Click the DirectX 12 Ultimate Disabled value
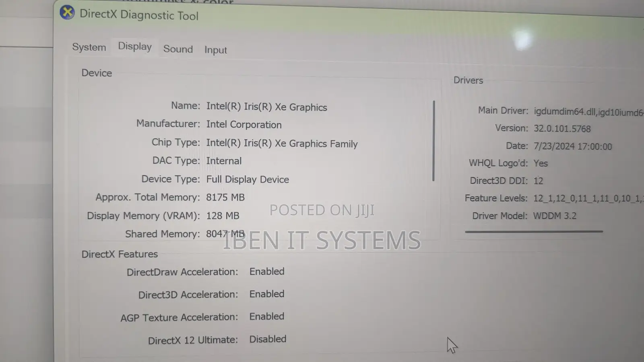 pos(268,339)
